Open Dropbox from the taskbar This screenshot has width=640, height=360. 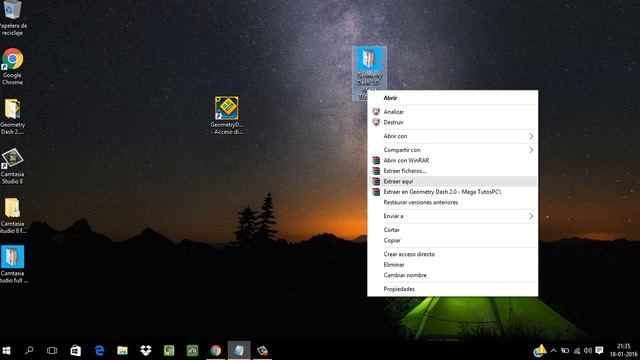pos(146,351)
